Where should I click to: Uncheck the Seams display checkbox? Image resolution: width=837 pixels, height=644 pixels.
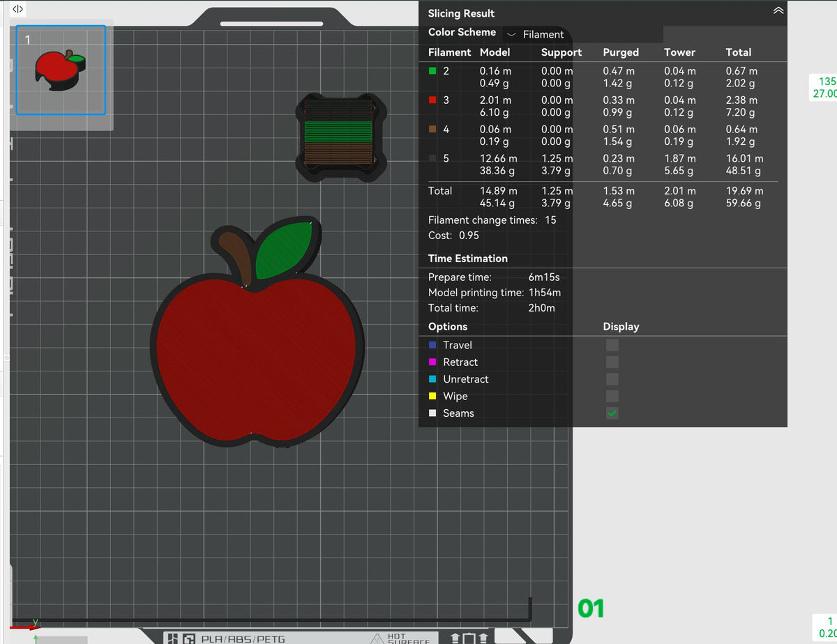click(x=612, y=413)
